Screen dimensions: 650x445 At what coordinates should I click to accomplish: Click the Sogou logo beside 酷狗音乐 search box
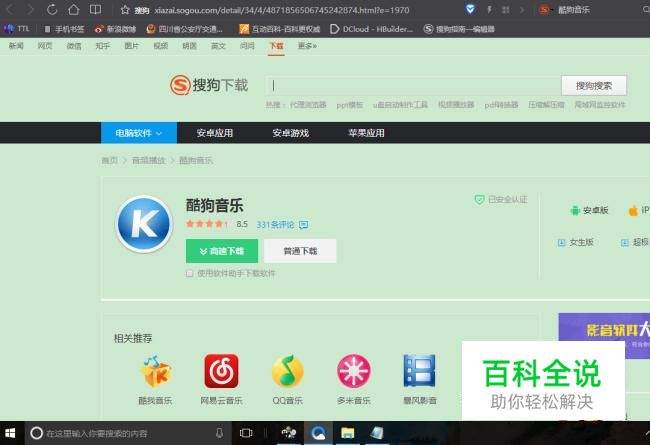tap(544, 9)
